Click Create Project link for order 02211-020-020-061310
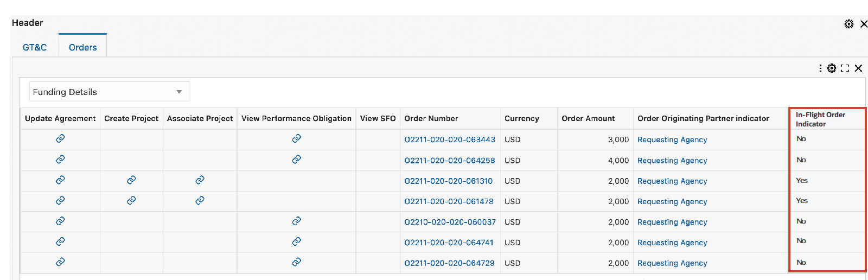 tap(131, 180)
